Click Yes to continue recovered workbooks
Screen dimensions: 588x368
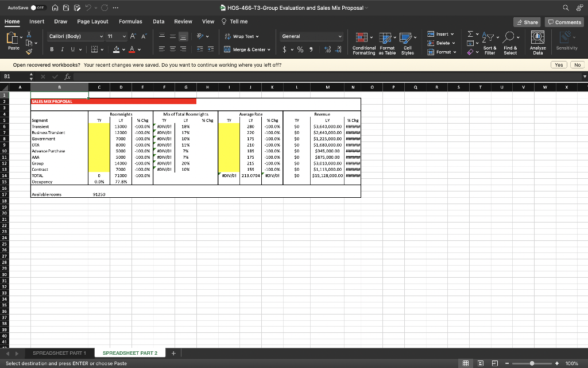pyautogui.click(x=559, y=64)
